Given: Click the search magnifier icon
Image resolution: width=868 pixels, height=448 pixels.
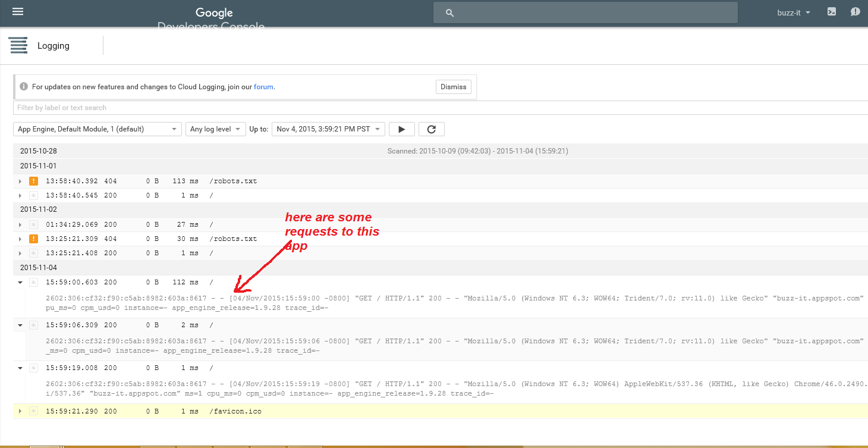Looking at the screenshot, I should 449,12.
